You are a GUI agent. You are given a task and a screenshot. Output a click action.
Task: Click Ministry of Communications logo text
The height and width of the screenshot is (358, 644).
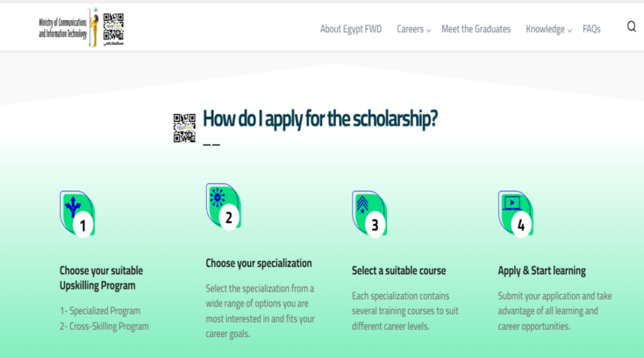(x=63, y=28)
